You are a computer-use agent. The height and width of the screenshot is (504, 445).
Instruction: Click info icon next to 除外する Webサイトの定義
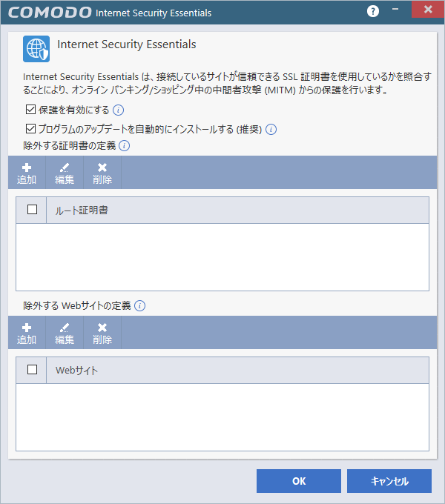(140, 305)
